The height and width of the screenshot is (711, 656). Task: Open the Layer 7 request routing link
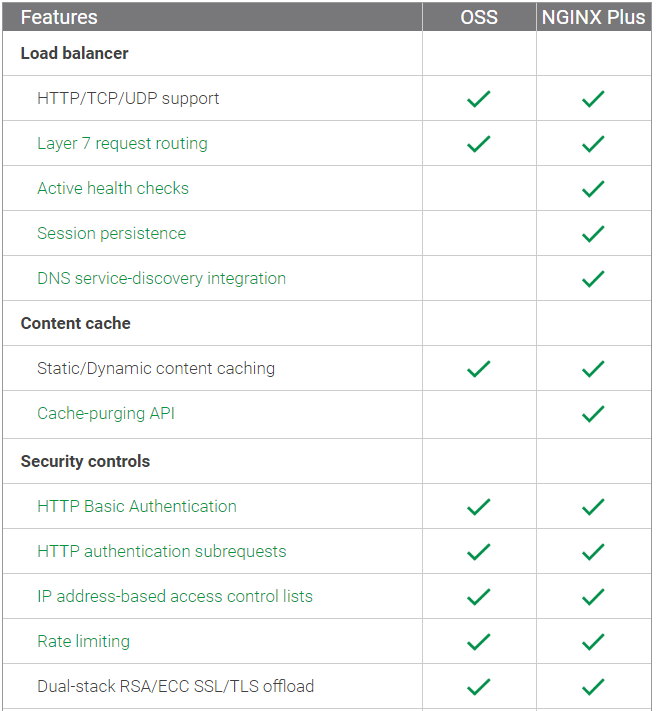(x=122, y=143)
